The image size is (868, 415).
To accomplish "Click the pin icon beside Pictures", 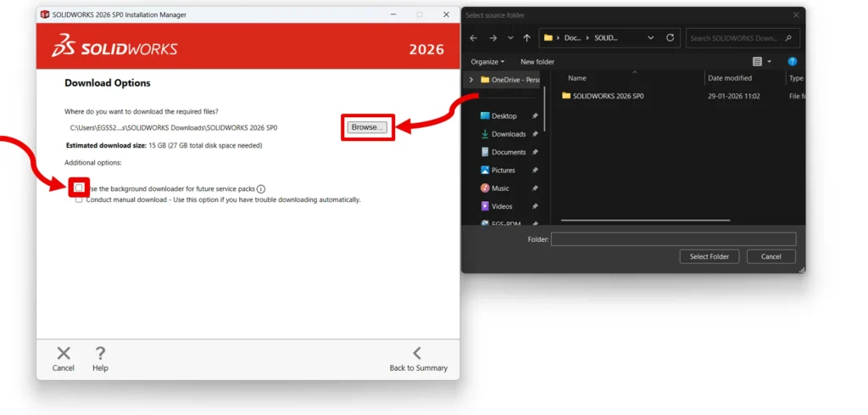I will coord(535,171).
